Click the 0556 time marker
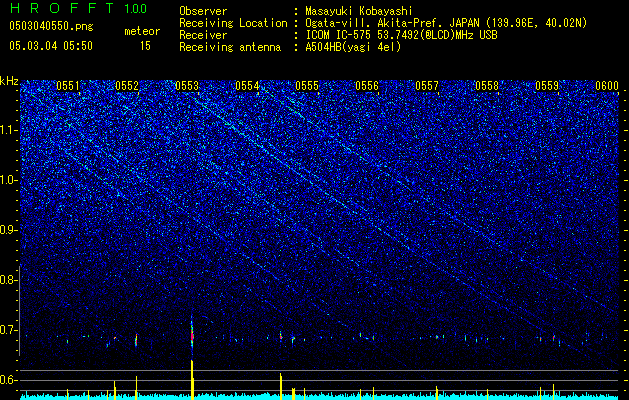The image size is (629, 400). [367, 86]
